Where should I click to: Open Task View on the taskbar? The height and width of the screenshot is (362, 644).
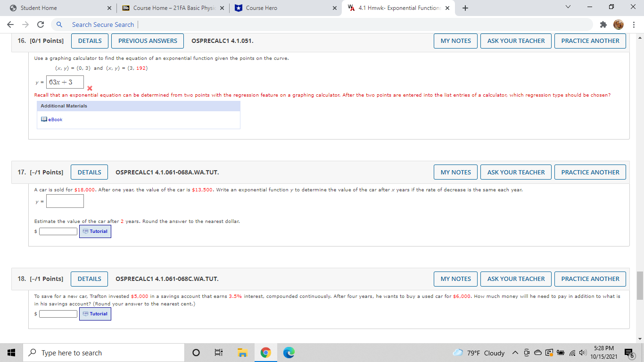tap(219, 353)
